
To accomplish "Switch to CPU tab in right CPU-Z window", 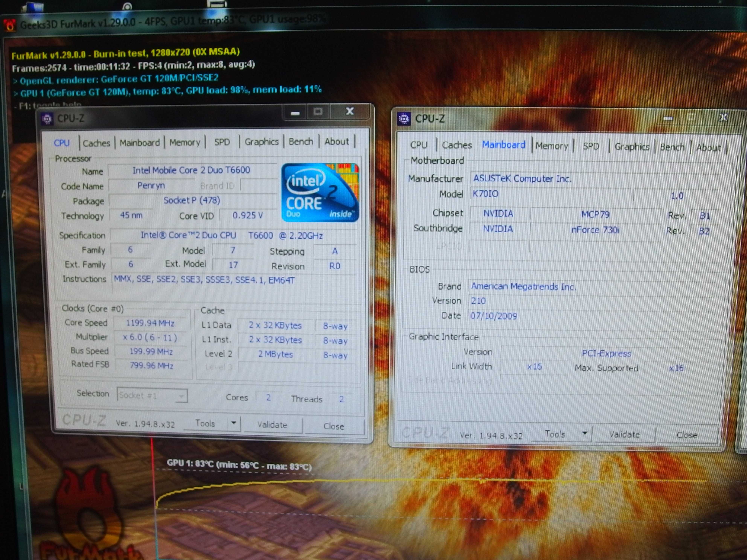I will (419, 145).
